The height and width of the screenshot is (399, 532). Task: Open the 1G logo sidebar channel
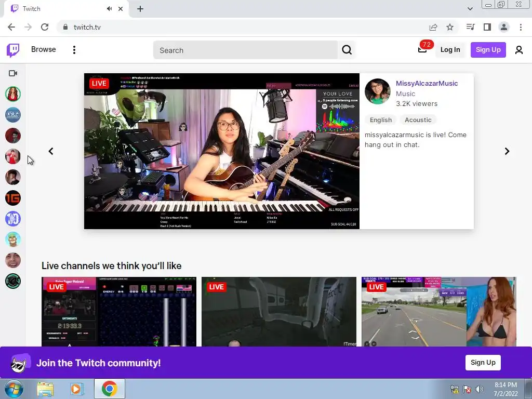pos(13,198)
